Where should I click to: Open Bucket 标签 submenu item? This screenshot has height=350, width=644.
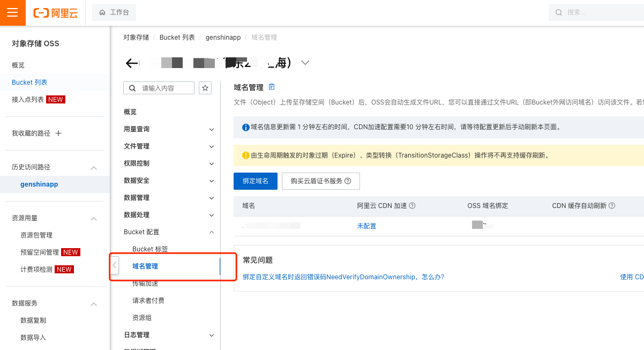[x=150, y=249]
